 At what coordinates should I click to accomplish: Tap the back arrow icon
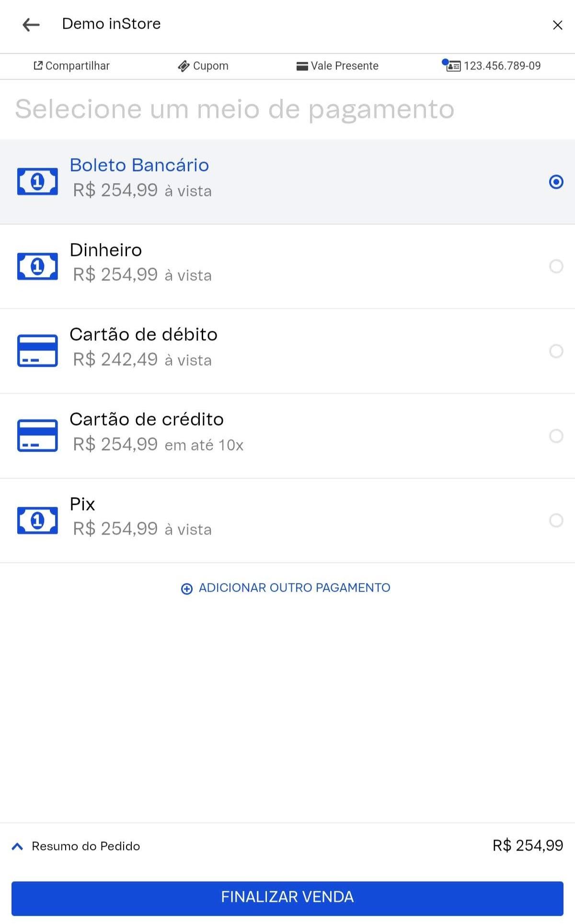pyautogui.click(x=31, y=24)
